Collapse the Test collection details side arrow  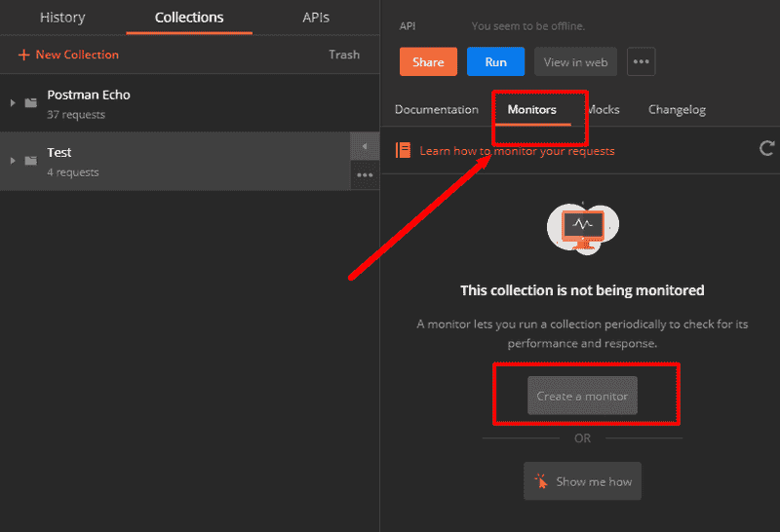click(x=365, y=147)
